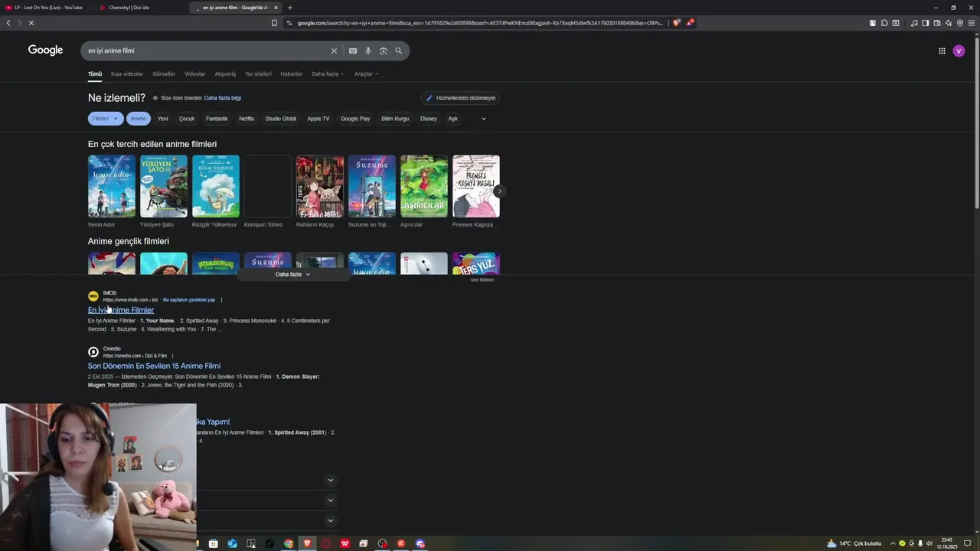Switch to the LP - Lost On You YouTube tab
Screen dimensions: 980x551
point(47,8)
